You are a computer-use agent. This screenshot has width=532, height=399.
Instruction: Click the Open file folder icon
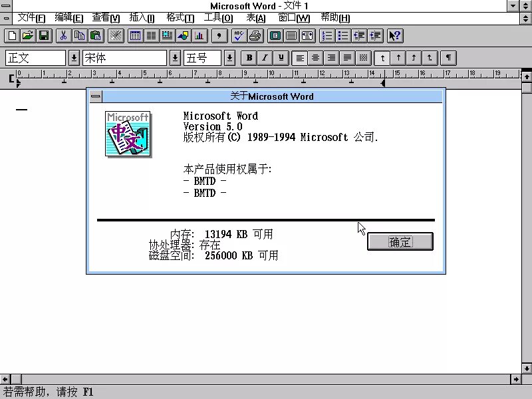coord(28,36)
